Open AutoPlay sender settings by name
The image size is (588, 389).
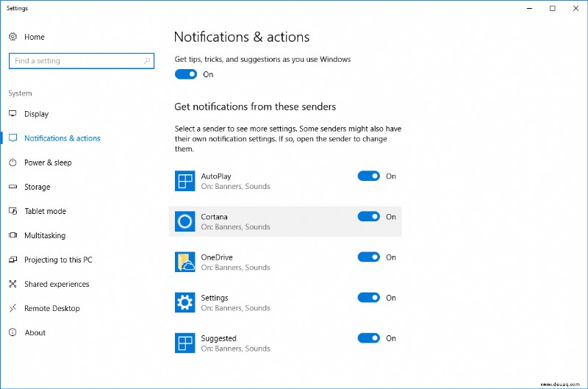tap(216, 176)
